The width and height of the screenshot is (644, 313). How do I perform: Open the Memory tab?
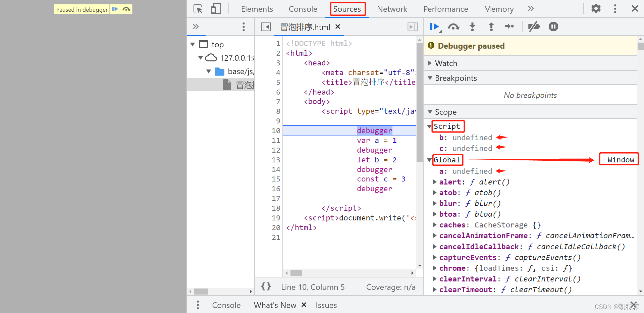499,9
